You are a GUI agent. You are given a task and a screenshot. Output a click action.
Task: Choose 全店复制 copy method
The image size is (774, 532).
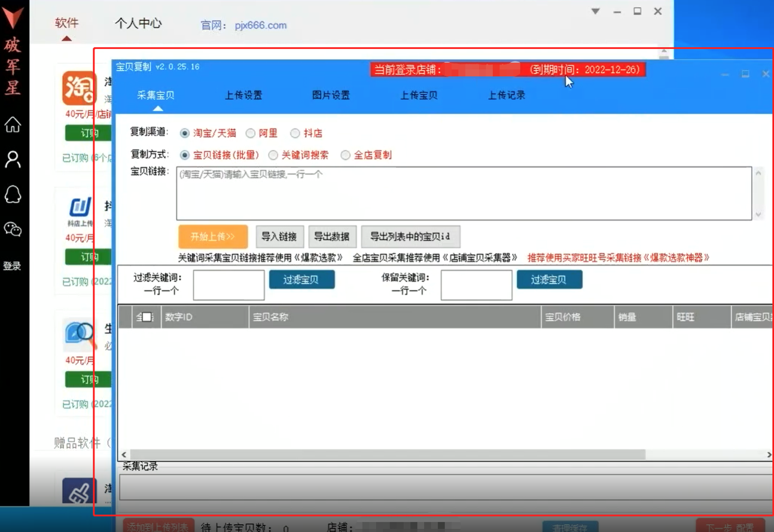pos(345,155)
